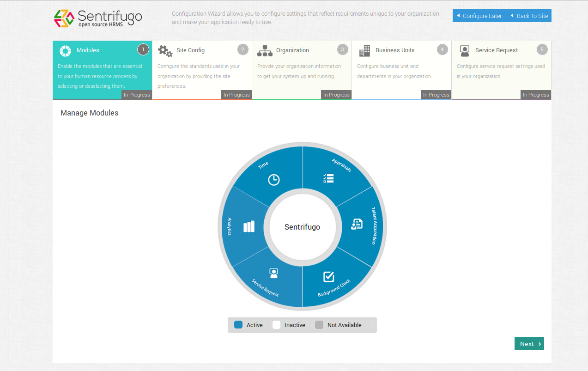Click the Sentrifugo center wheel hub
Screen dimensions: 588x371
click(302, 227)
